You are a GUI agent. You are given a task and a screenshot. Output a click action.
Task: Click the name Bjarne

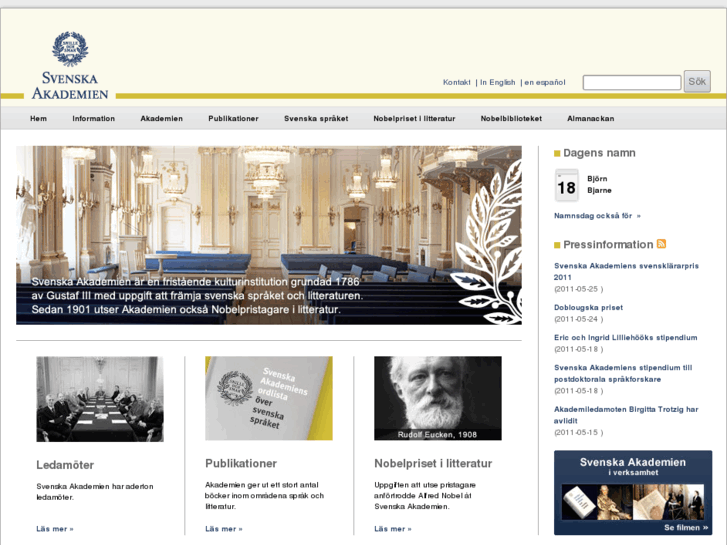[599, 190]
